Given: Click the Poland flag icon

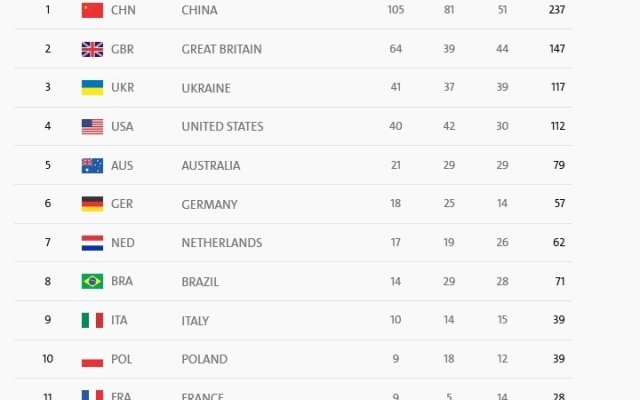Looking at the screenshot, I should tap(92, 359).
